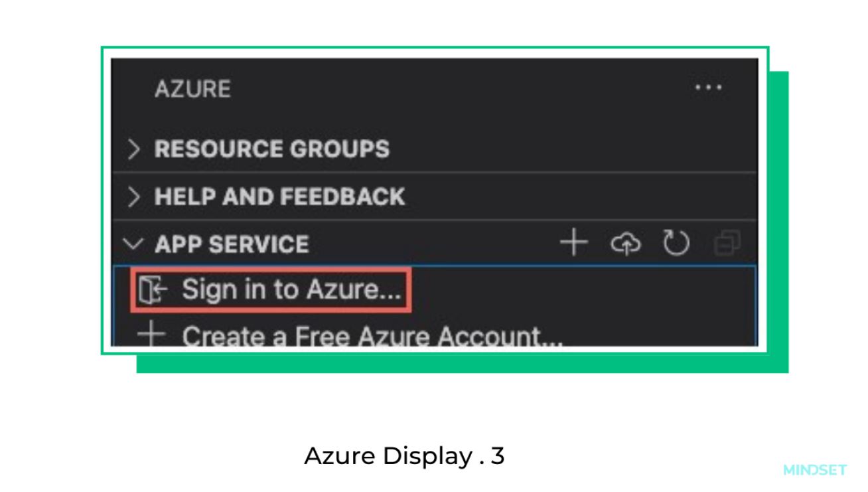Refresh the App Service section
The height and width of the screenshot is (492, 868).
point(676,244)
